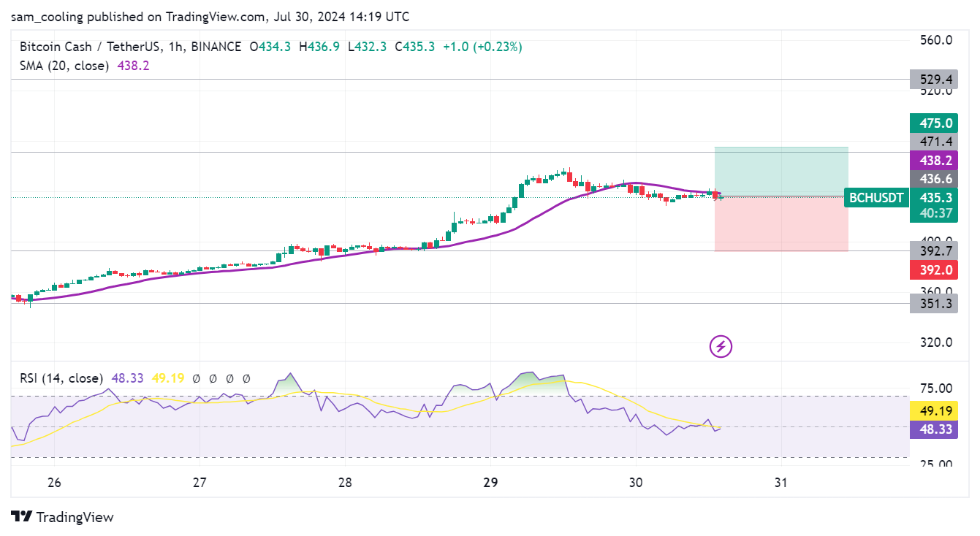Click the BINANCE exchange label
Screen dimensions: 980x536
(x=215, y=46)
